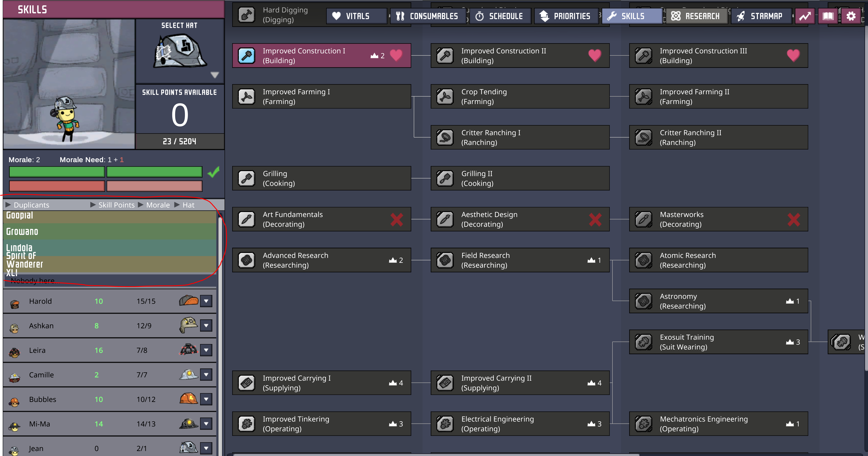
Task: Open the colony report graph icon
Action: point(805,16)
